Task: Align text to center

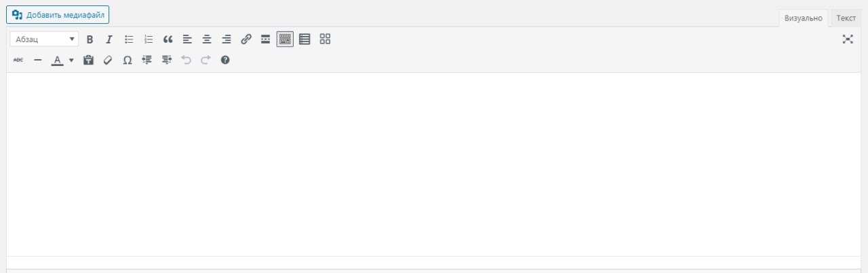Action: (x=207, y=39)
